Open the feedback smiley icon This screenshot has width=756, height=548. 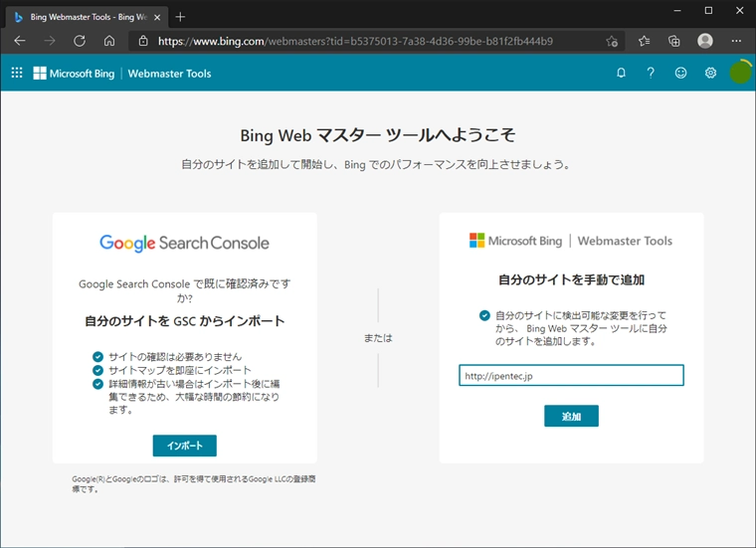point(680,73)
